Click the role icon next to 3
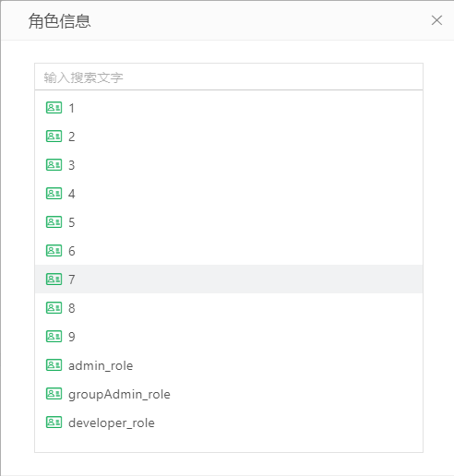This screenshot has height=476, width=454. point(54,165)
